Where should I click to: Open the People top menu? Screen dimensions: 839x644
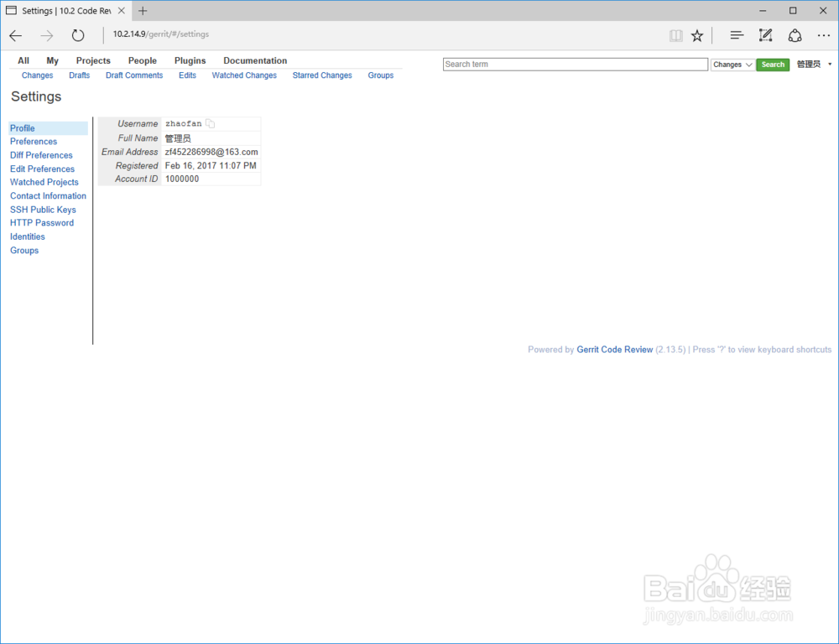tap(143, 60)
